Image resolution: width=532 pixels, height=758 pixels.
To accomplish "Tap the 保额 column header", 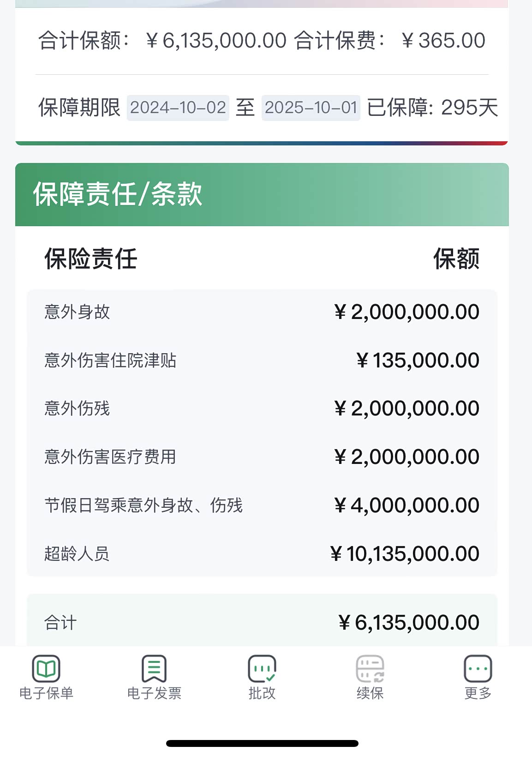I will 456,259.
